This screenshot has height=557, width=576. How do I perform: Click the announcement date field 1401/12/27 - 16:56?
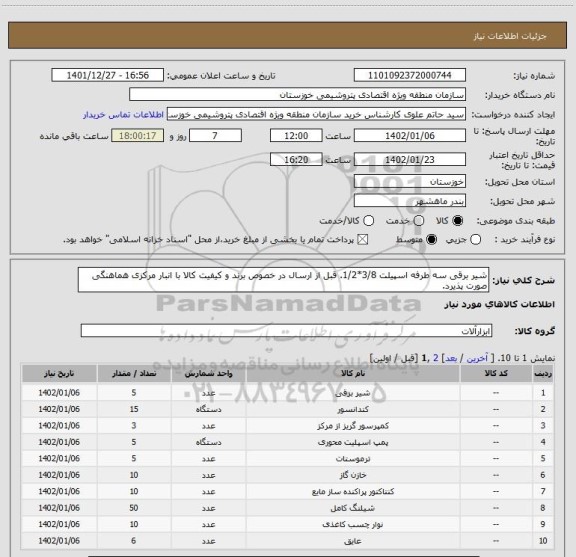(108, 75)
